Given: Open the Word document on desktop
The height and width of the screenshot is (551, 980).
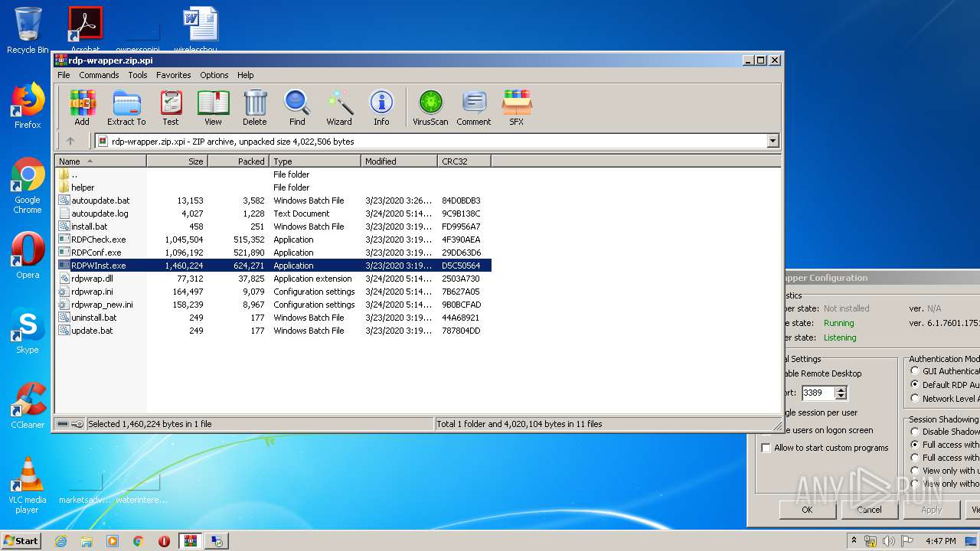Looking at the screenshot, I should (x=201, y=29).
